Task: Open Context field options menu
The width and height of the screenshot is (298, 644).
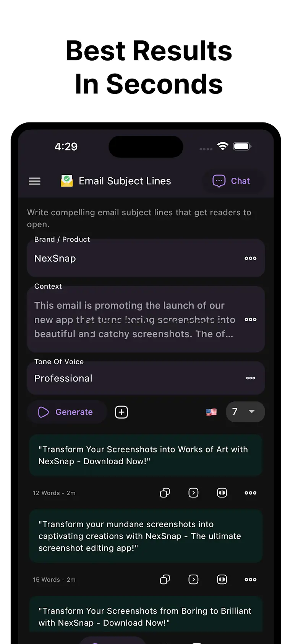Action: [250, 319]
